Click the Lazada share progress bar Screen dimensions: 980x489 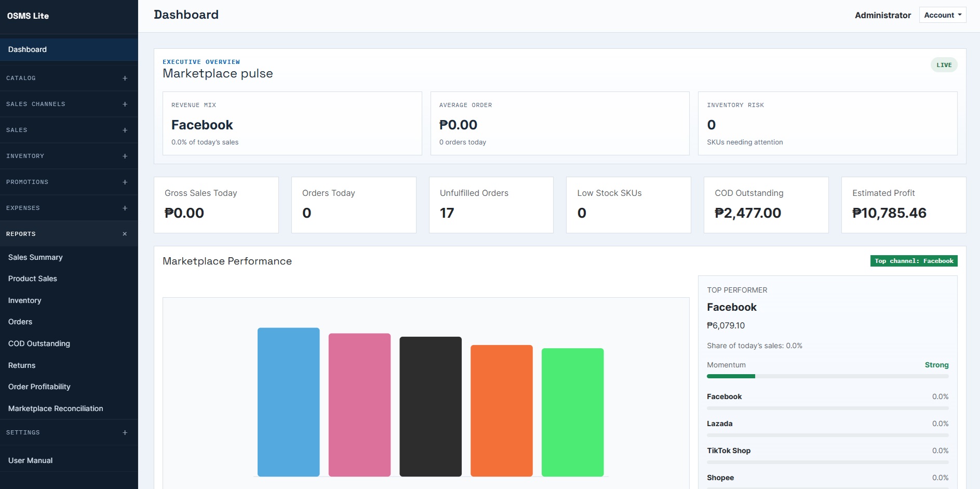pyautogui.click(x=827, y=435)
